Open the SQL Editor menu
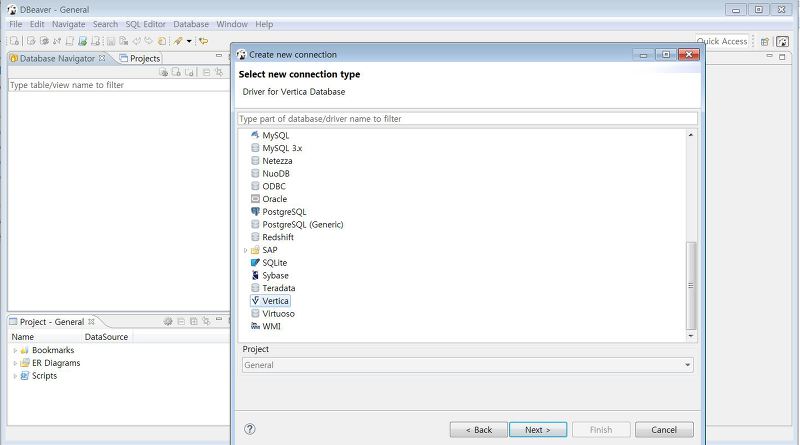The width and height of the screenshot is (800, 445). (x=145, y=24)
